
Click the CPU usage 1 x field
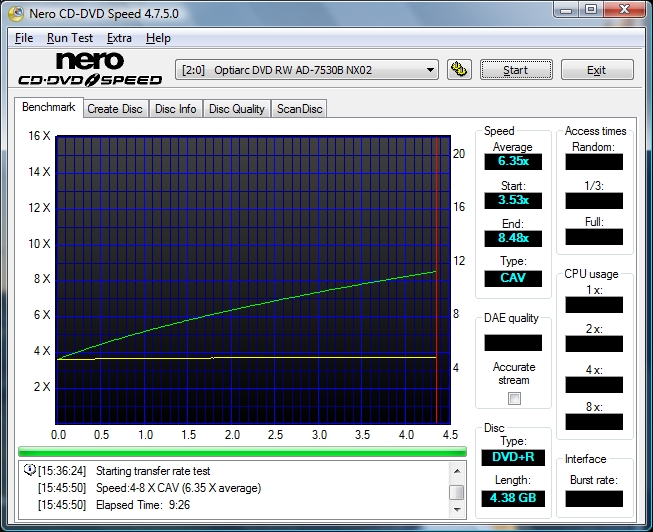pyautogui.click(x=594, y=305)
